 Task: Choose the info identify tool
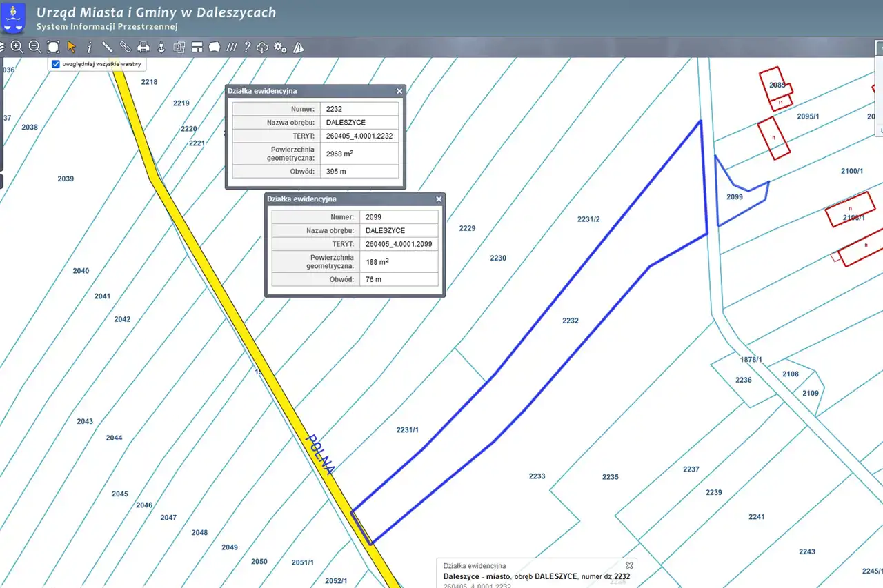pyautogui.click(x=89, y=47)
